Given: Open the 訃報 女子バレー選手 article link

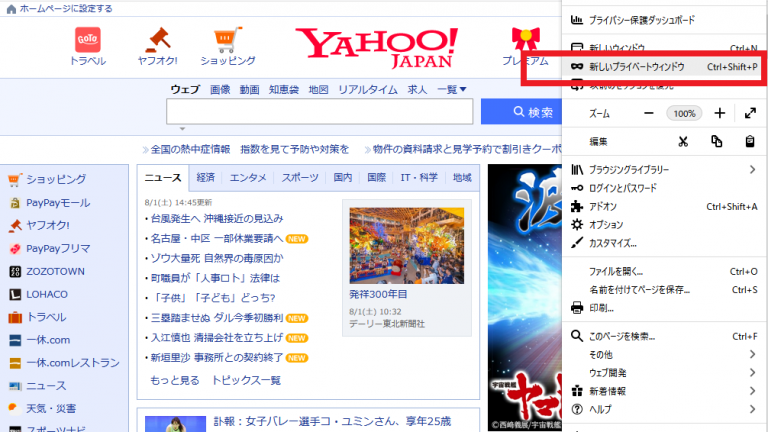Looking at the screenshot, I should click(333, 421).
